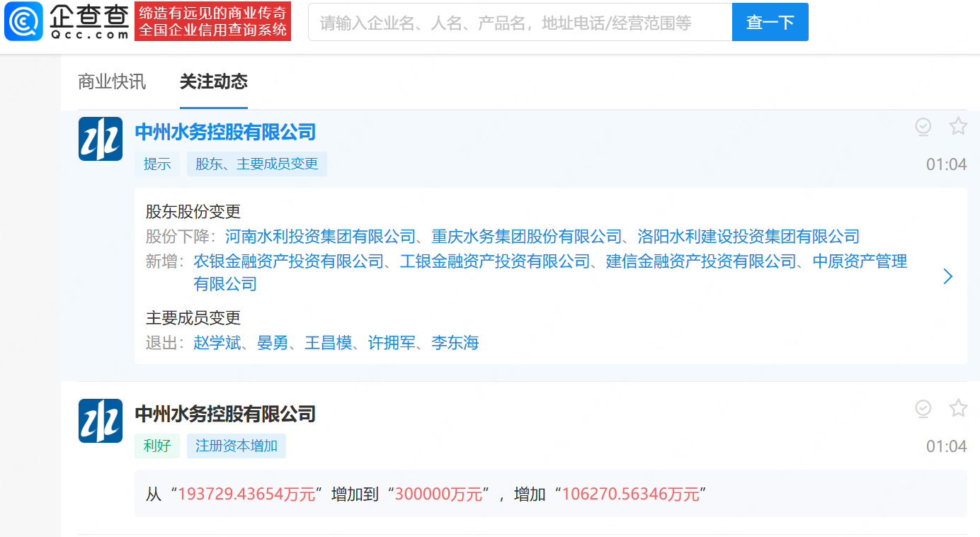Mark the capital-increase entry as read

[923, 409]
